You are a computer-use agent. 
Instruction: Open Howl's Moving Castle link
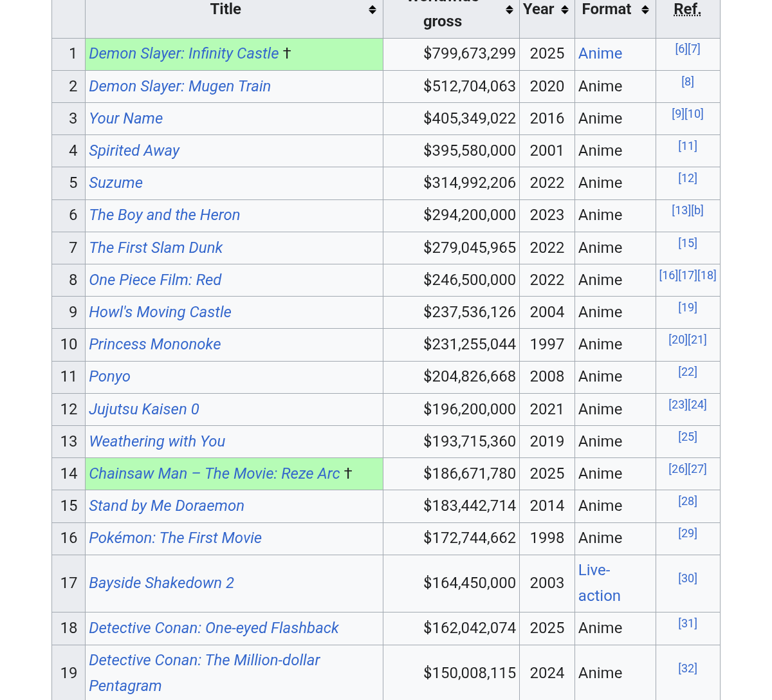point(160,312)
